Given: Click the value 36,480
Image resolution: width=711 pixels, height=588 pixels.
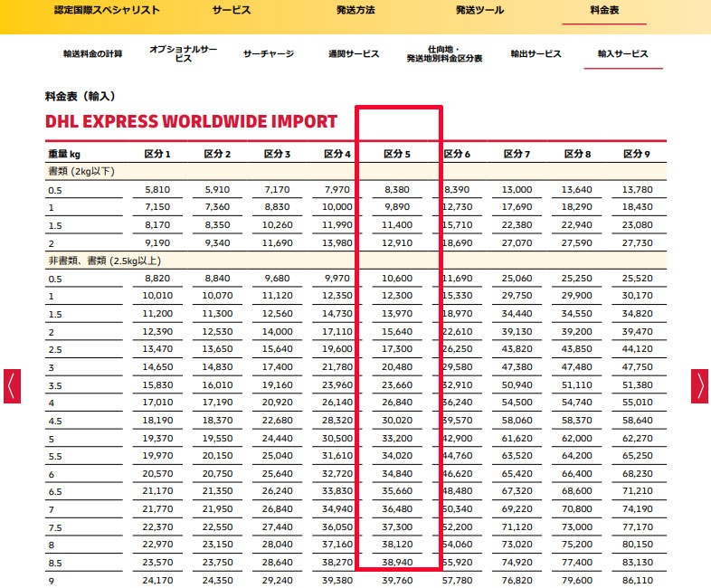Looking at the screenshot, I should tap(397, 509).
